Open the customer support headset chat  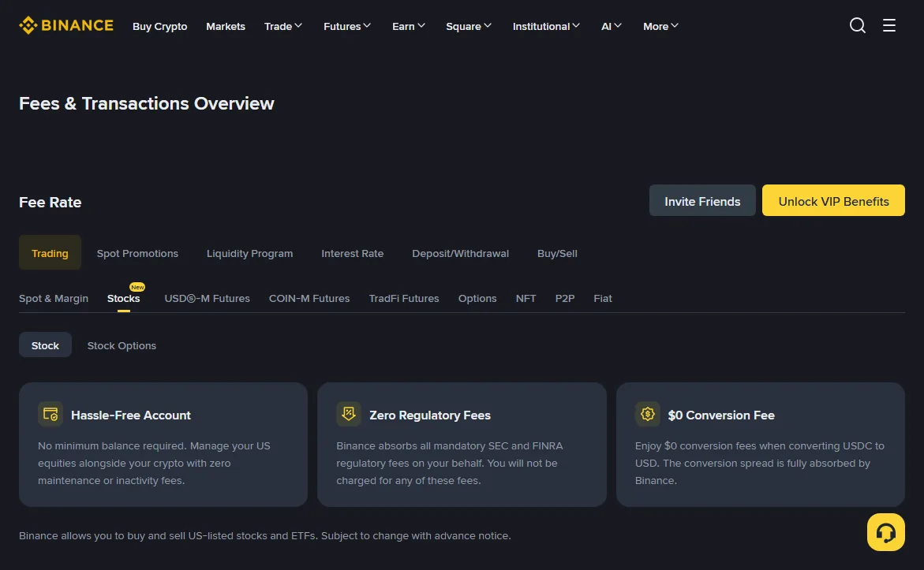coord(885,532)
